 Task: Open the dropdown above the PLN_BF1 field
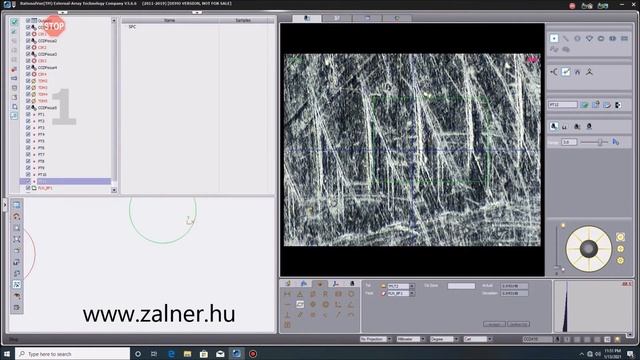pos(412,286)
